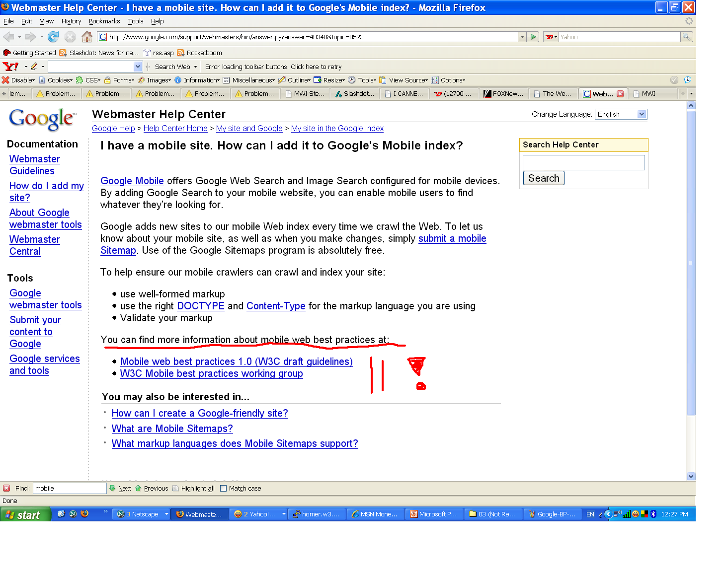
Task: Toggle the Match case checkbox
Action: (x=224, y=488)
